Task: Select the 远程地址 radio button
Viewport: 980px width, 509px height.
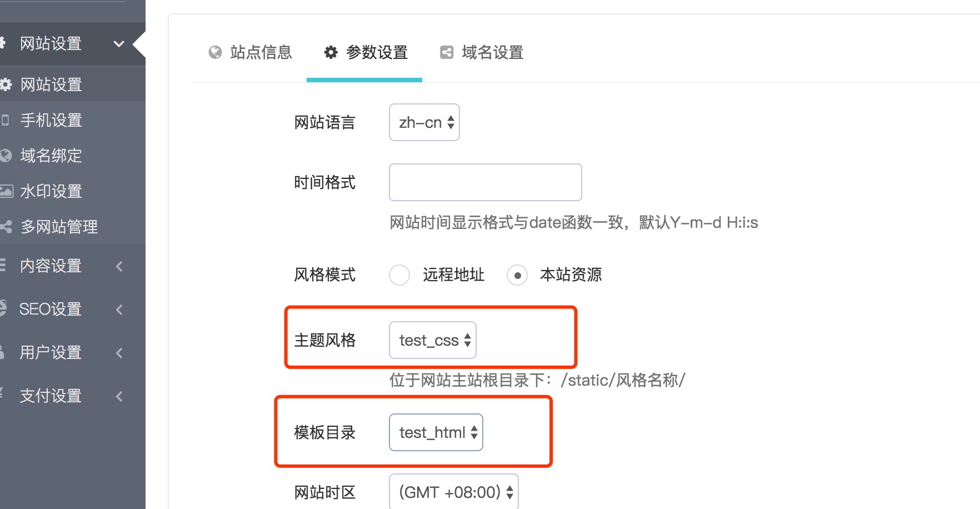Action: pos(399,275)
